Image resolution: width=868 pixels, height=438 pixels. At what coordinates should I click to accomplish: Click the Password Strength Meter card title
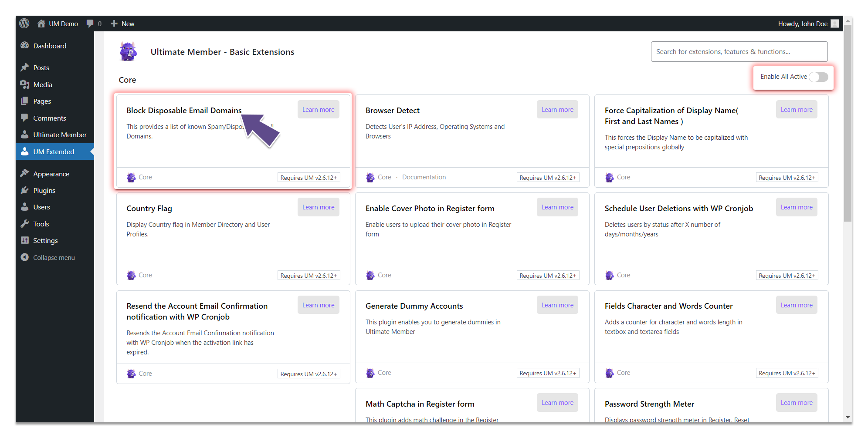tap(649, 404)
